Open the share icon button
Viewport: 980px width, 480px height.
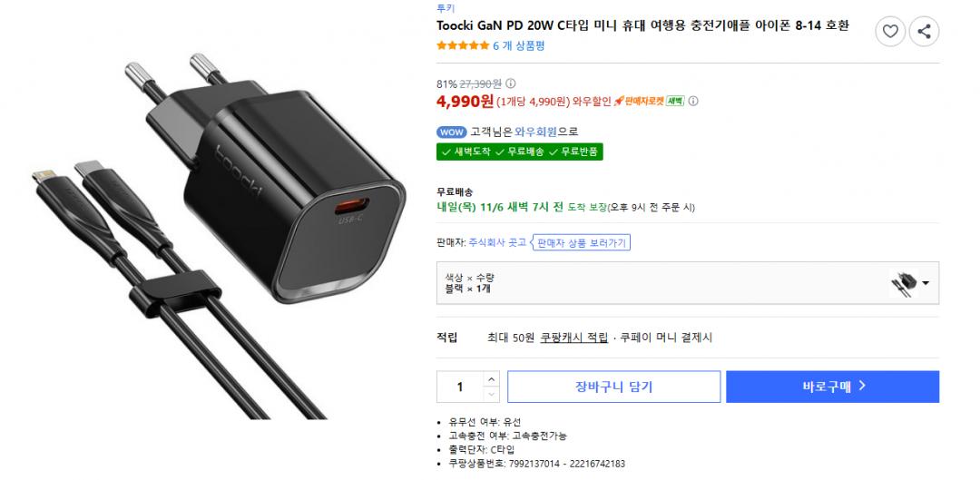point(924,31)
